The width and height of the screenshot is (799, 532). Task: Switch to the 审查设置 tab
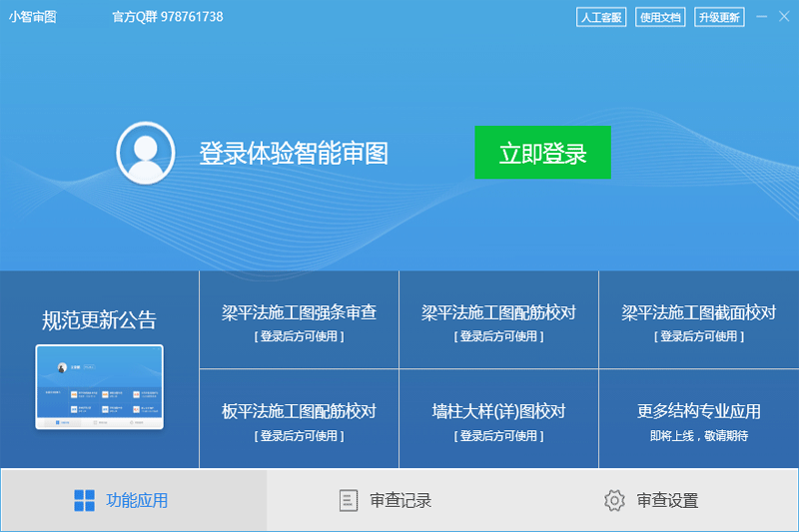(x=666, y=500)
